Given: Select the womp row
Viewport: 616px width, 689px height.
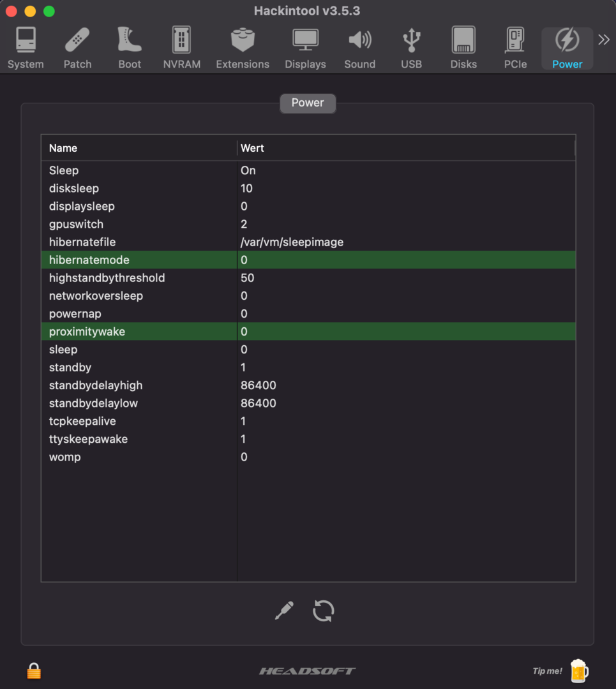Looking at the screenshot, I should [x=308, y=457].
